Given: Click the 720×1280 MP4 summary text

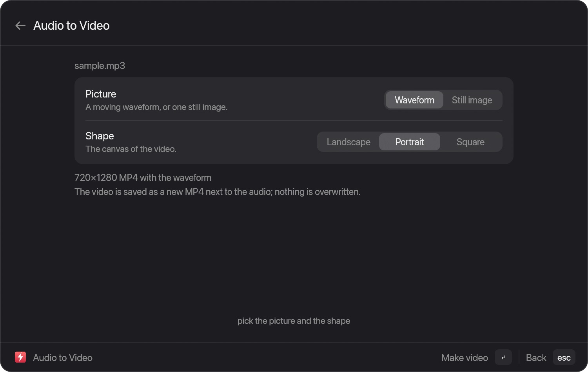Looking at the screenshot, I should click(143, 177).
